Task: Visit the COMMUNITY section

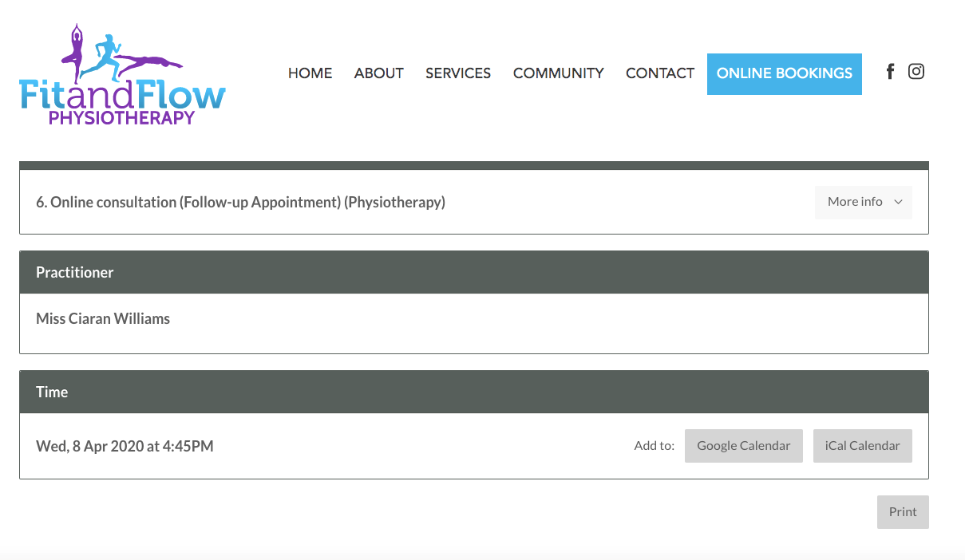Action: click(x=558, y=73)
